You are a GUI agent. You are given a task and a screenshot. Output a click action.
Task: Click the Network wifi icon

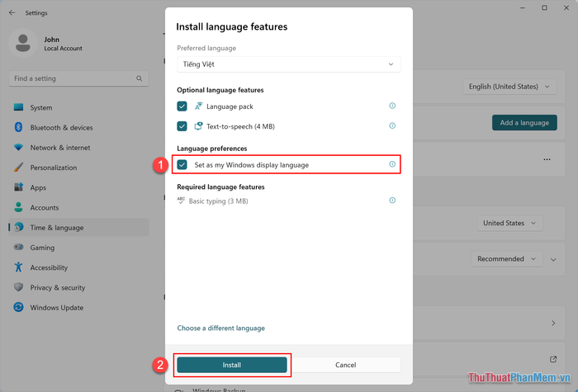[18, 148]
